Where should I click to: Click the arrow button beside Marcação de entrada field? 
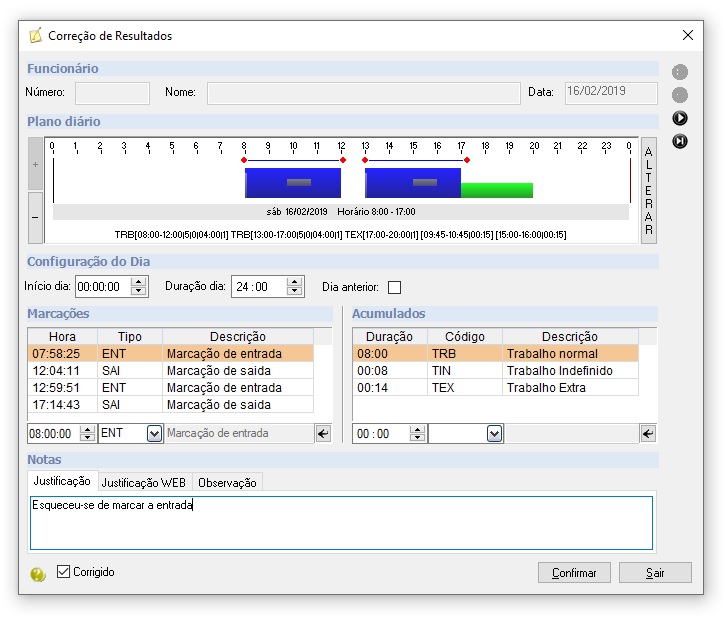pyautogui.click(x=323, y=433)
